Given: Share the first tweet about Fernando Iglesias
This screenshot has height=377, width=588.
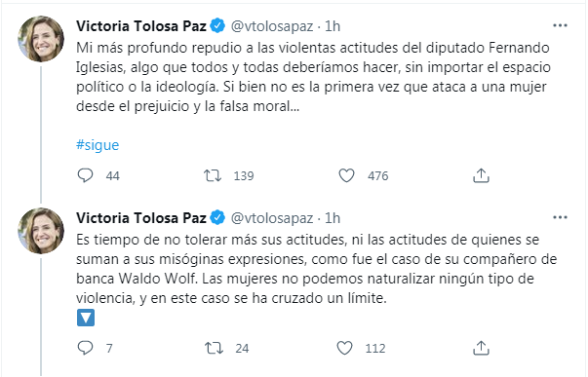Looking at the screenshot, I should 481,175.
